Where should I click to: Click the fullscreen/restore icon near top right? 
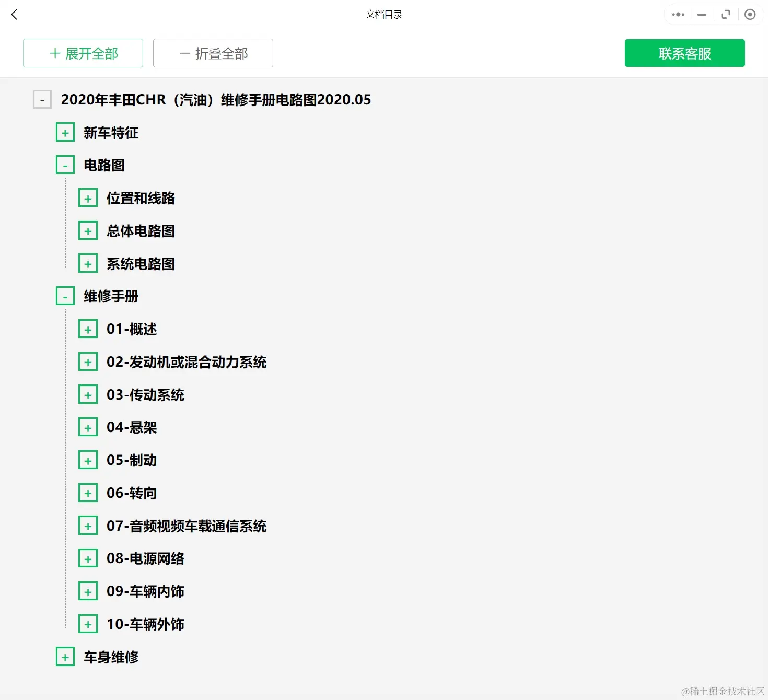click(x=726, y=14)
